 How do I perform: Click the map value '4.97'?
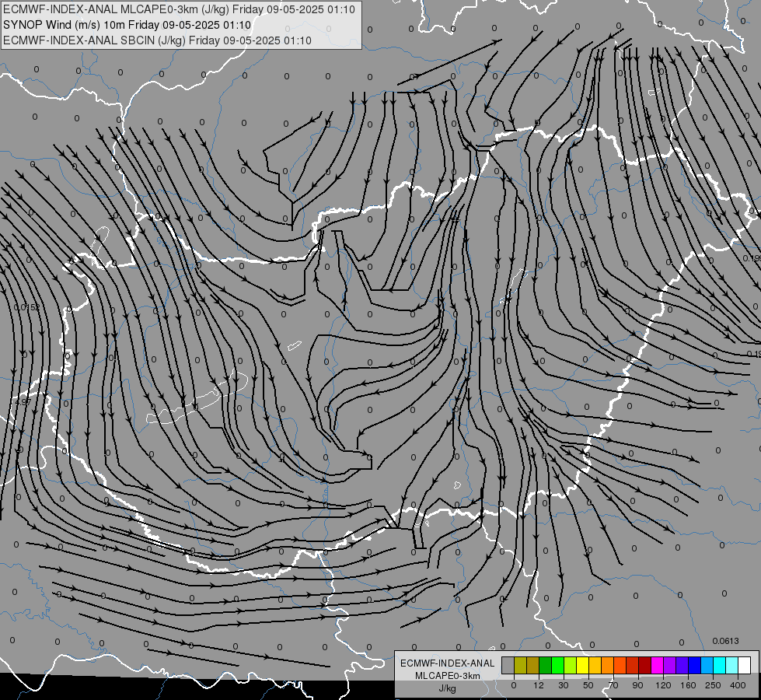pyautogui.click(x=23, y=402)
